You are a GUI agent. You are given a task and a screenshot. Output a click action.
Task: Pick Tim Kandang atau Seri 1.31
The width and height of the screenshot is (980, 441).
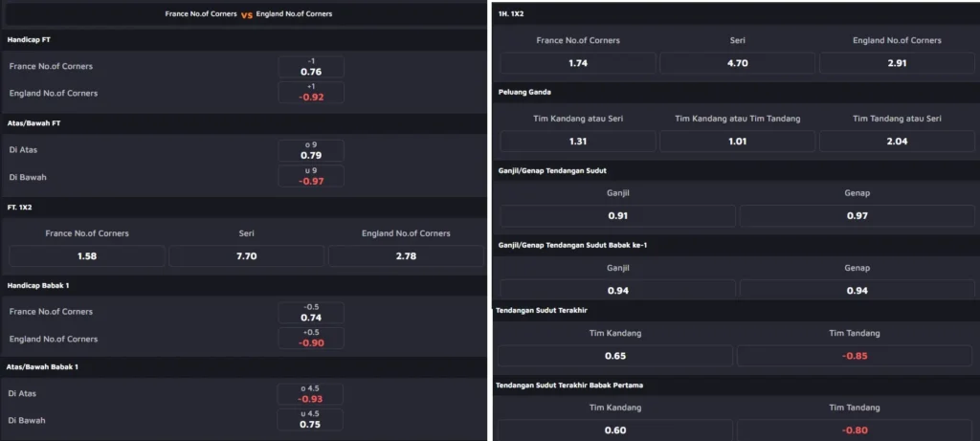(578, 142)
